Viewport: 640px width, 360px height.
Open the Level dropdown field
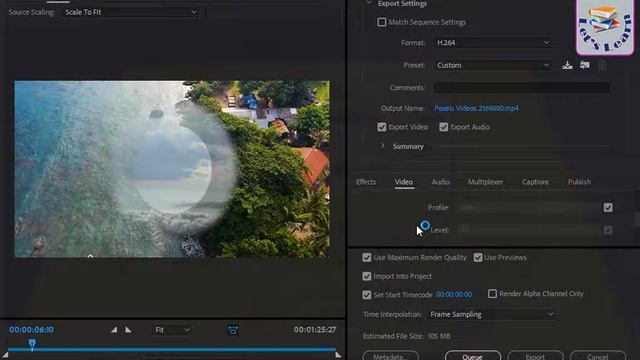point(528,230)
